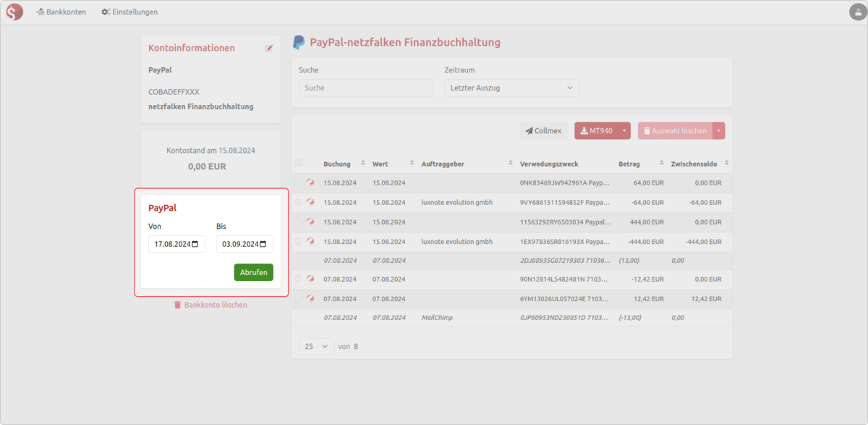Sort by the Auftraggeber column arrows

(x=511, y=164)
